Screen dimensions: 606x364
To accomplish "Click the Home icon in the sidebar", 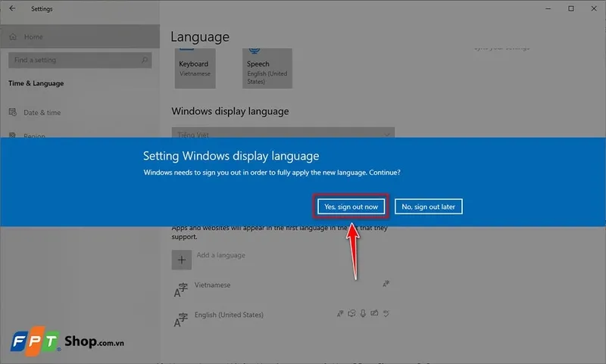I will coord(12,36).
